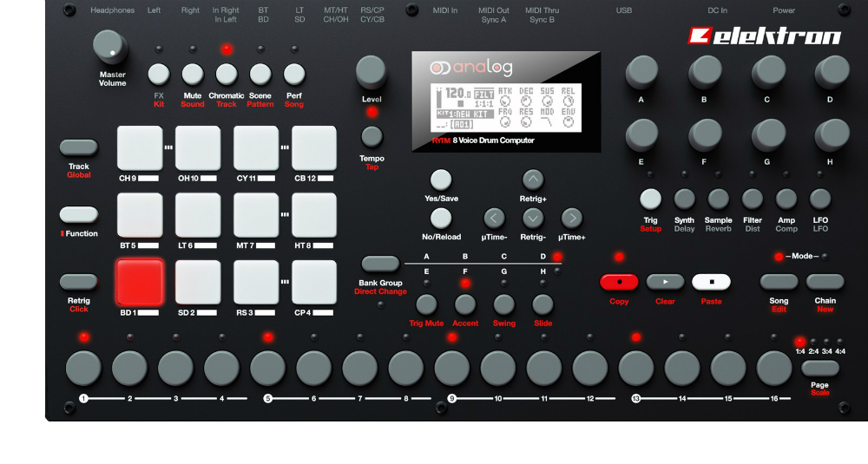Click the Track Global button

pyautogui.click(x=79, y=147)
